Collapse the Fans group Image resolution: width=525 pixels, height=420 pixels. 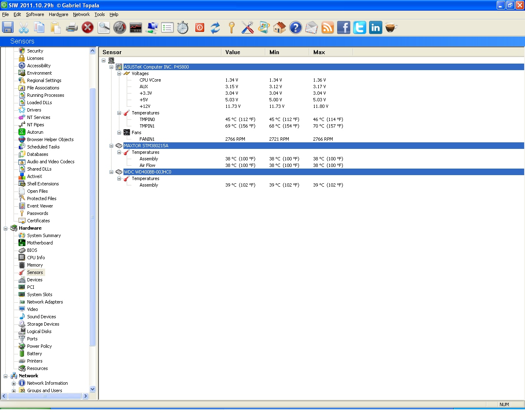[x=119, y=132]
